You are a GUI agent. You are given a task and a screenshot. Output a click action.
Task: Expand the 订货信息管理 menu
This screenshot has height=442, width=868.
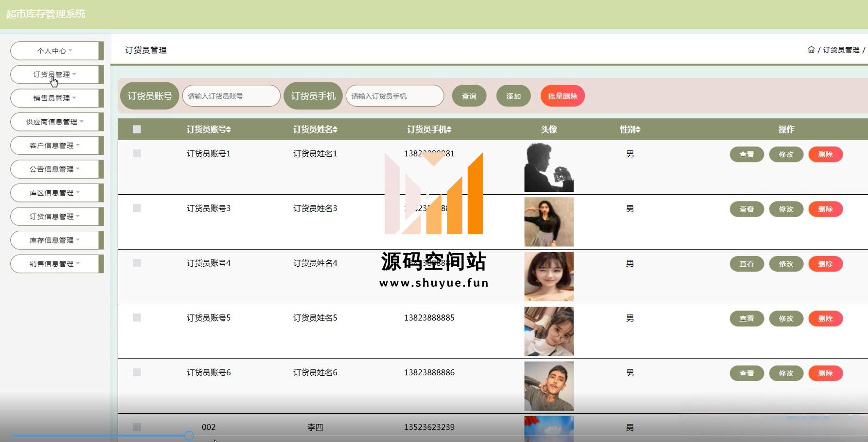pos(57,216)
